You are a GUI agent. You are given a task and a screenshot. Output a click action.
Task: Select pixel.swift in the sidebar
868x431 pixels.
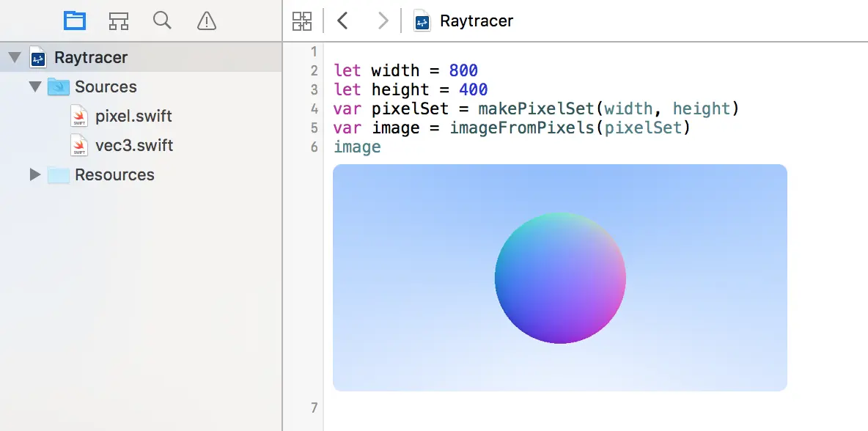point(132,116)
